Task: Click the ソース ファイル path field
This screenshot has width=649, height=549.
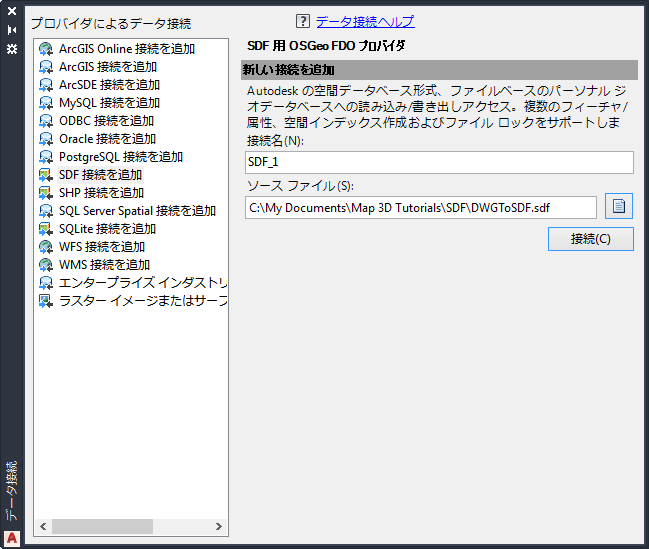Action: (421, 207)
